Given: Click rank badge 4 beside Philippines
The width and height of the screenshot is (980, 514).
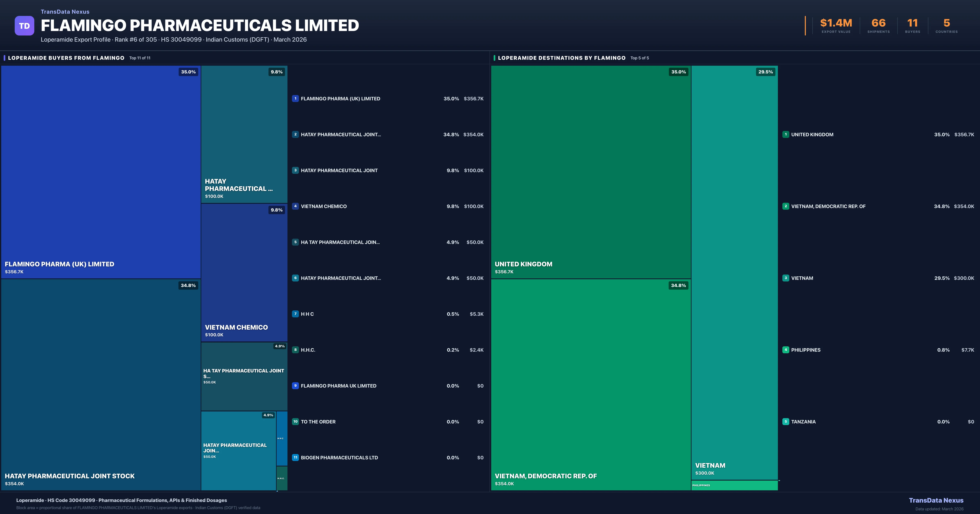Looking at the screenshot, I should [786, 350].
